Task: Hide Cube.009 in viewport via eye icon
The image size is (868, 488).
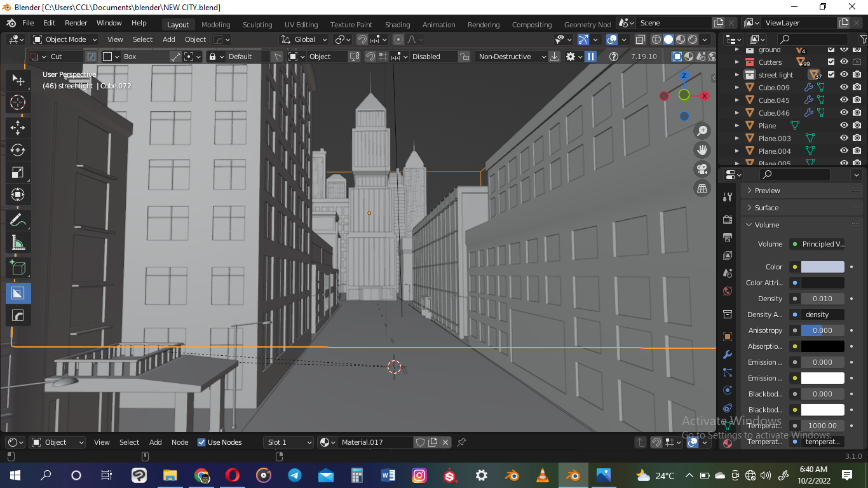Action: pos(844,88)
